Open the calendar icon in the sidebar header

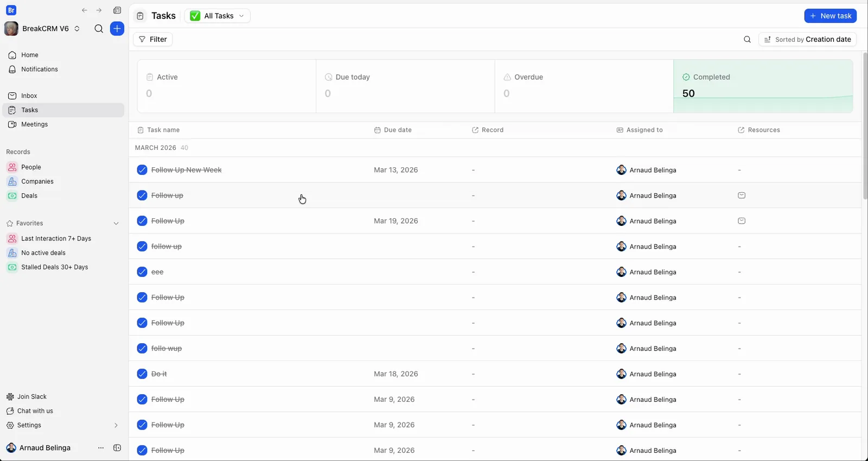coord(117,10)
